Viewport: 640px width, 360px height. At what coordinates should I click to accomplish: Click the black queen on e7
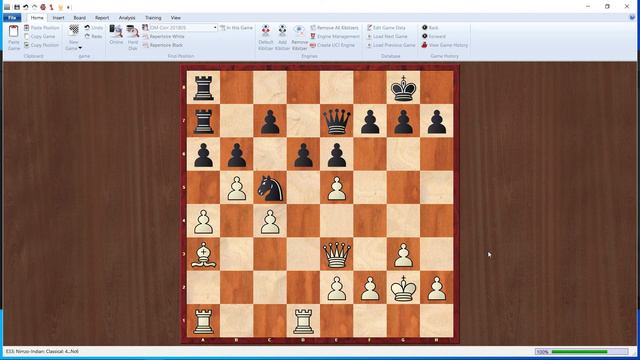[337, 121]
